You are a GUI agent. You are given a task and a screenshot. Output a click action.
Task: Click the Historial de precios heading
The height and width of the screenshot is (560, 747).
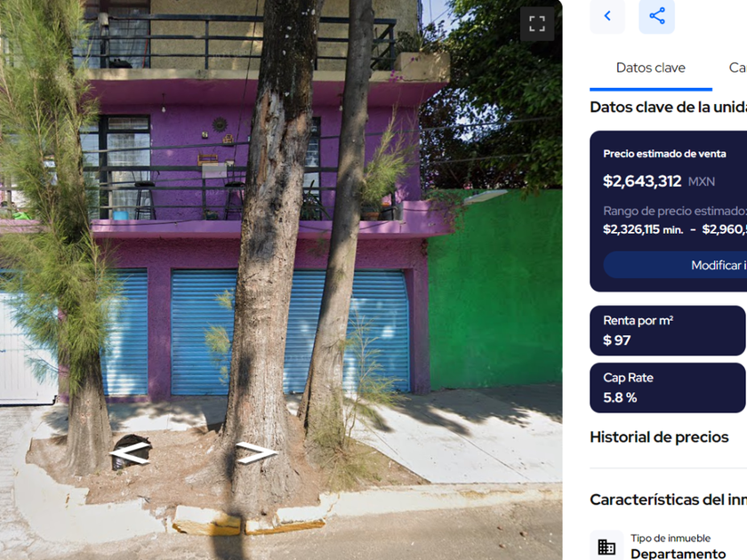tap(659, 437)
